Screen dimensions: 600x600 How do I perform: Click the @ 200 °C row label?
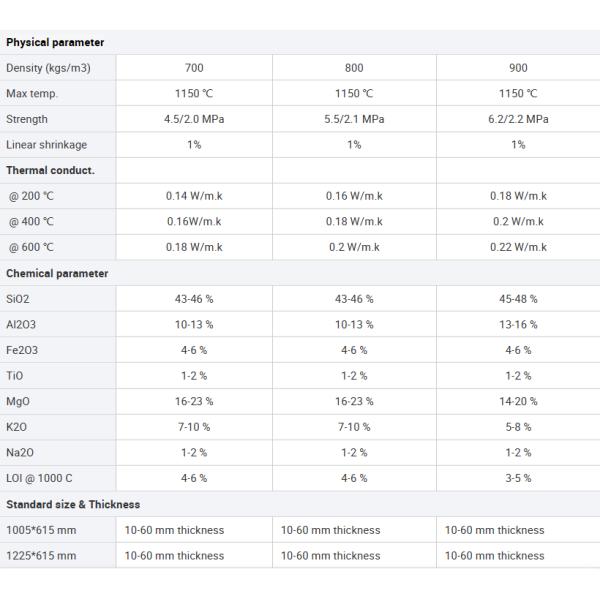pos(32,196)
